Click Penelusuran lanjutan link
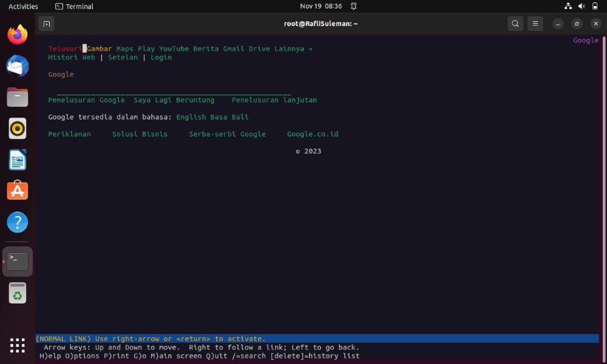Image resolution: width=607 pixels, height=364 pixels. click(x=274, y=100)
